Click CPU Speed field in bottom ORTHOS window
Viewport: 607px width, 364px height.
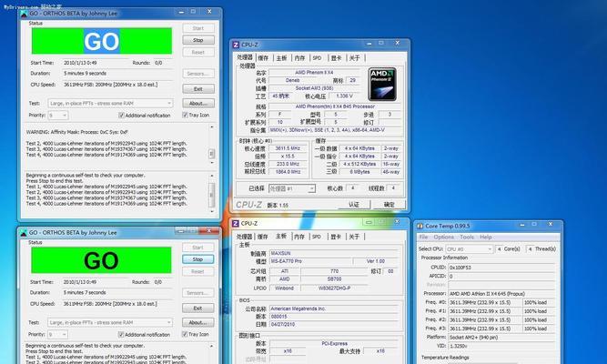coord(116,304)
